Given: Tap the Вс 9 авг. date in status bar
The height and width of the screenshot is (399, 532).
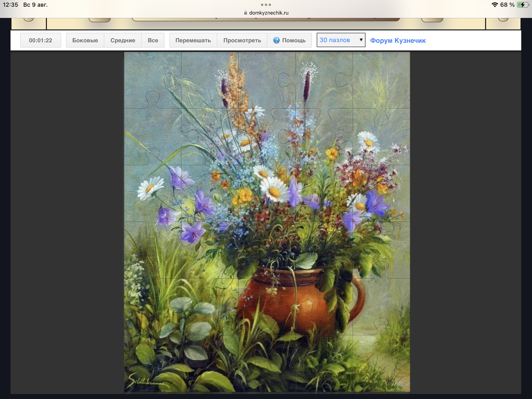Looking at the screenshot, I should [x=36, y=5].
